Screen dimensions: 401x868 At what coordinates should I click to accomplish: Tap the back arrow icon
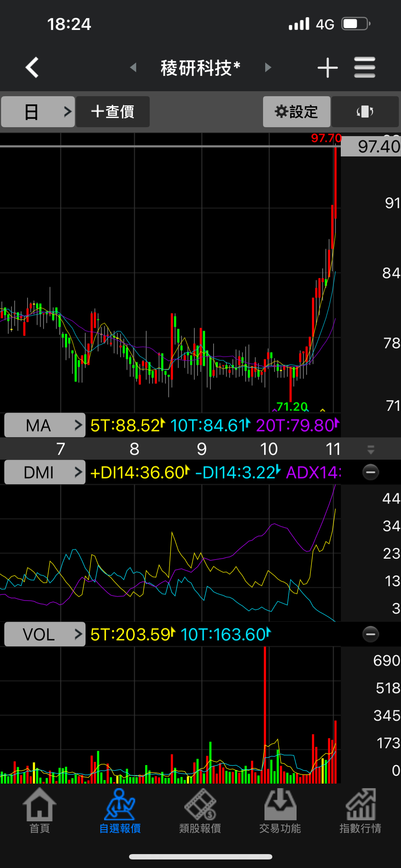click(32, 67)
